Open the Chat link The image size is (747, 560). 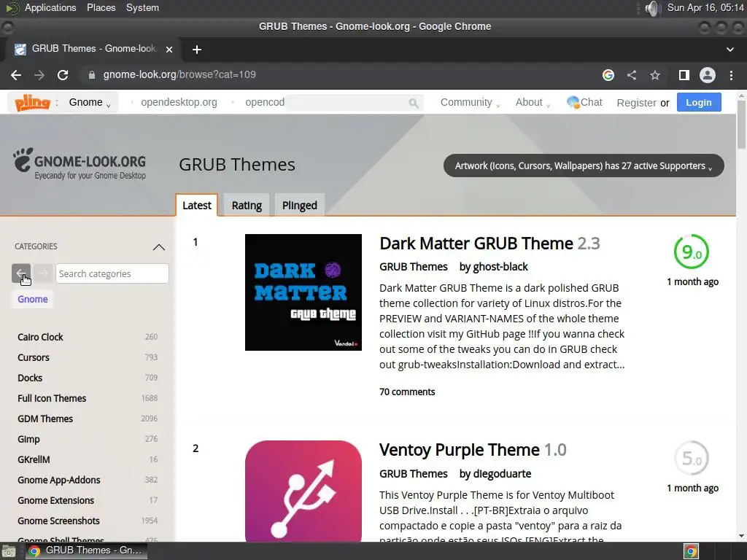tap(584, 102)
